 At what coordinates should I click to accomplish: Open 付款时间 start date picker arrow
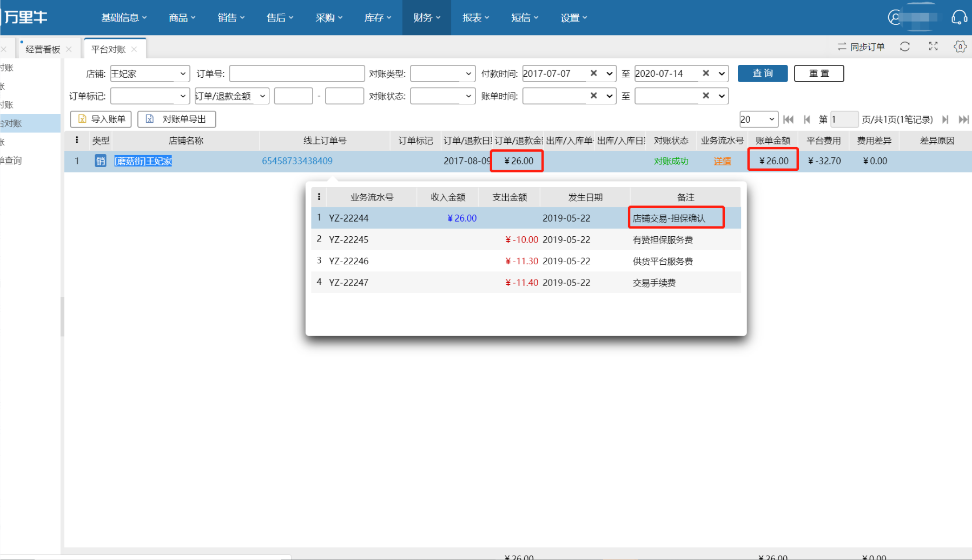(x=610, y=74)
